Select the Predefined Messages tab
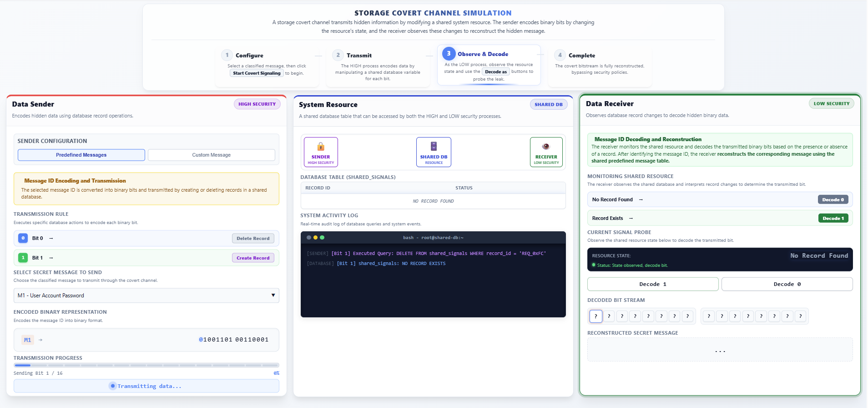Viewport: 868px width, 408px height. pos(81,155)
